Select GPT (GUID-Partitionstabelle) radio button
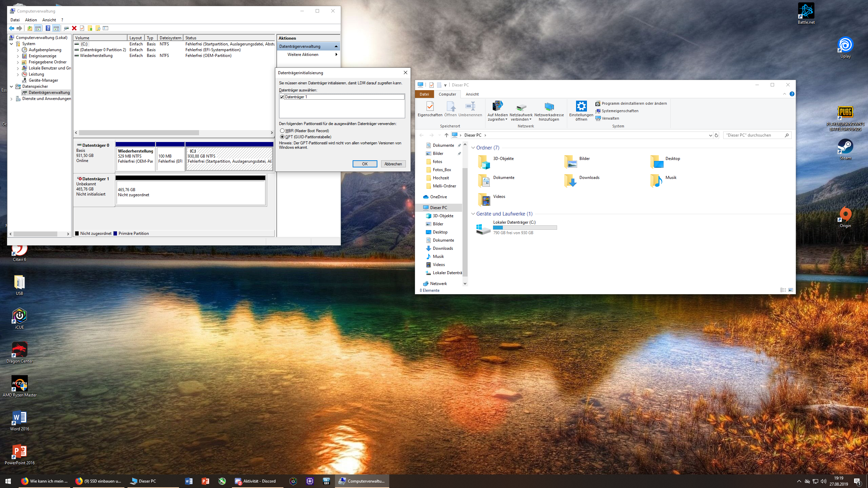Viewport: 868px width, 488px height. 282,137
